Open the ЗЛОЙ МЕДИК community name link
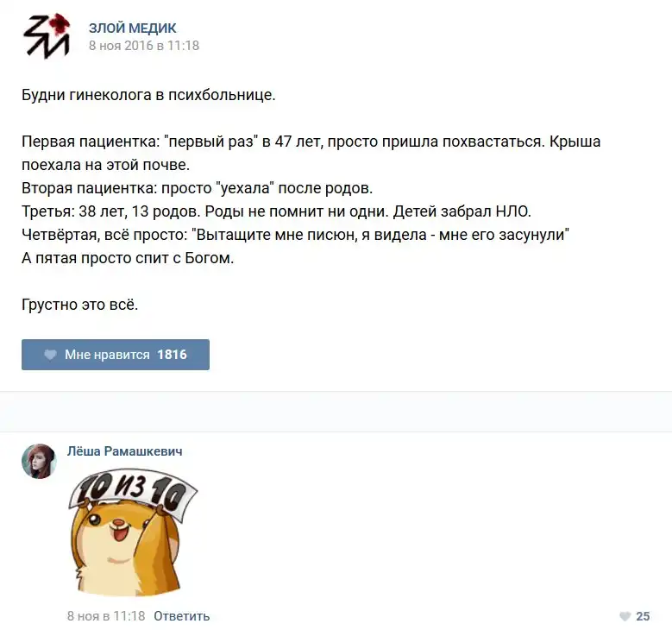The height and width of the screenshot is (630, 672). click(x=133, y=28)
